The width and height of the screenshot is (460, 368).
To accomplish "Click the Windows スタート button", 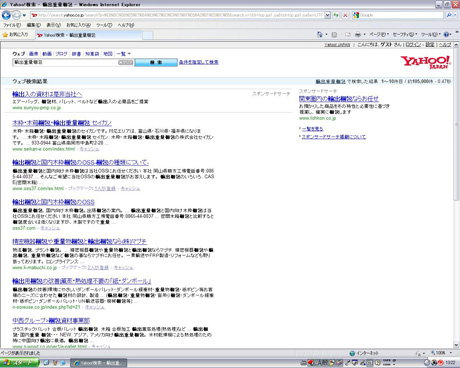I will pos(19,363).
